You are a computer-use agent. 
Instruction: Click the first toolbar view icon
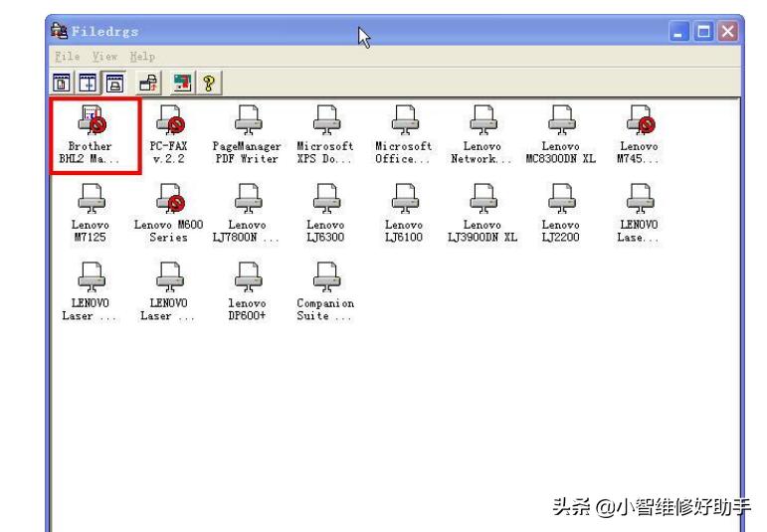point(62,80)
